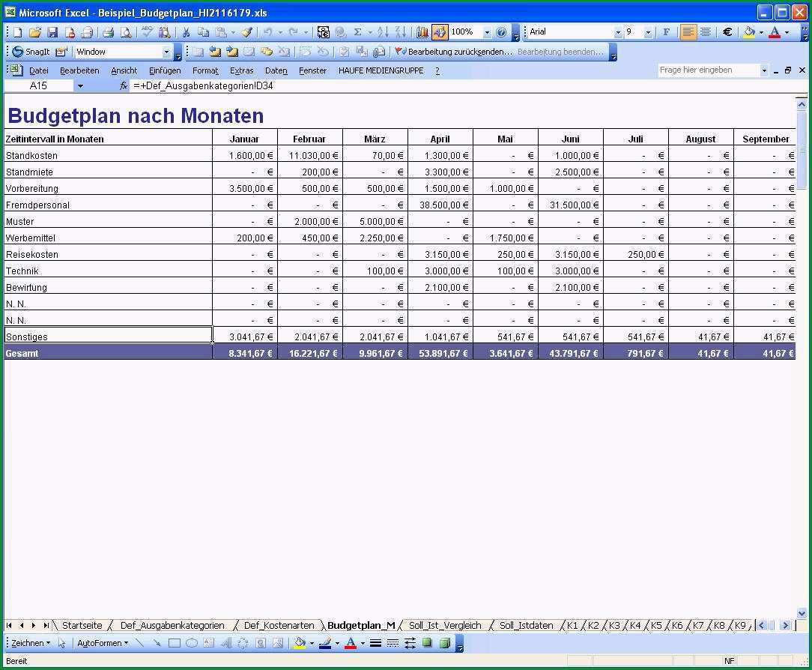Save the workbook with the floppy icon
812x670 pixels.
[x=52, y=32]
